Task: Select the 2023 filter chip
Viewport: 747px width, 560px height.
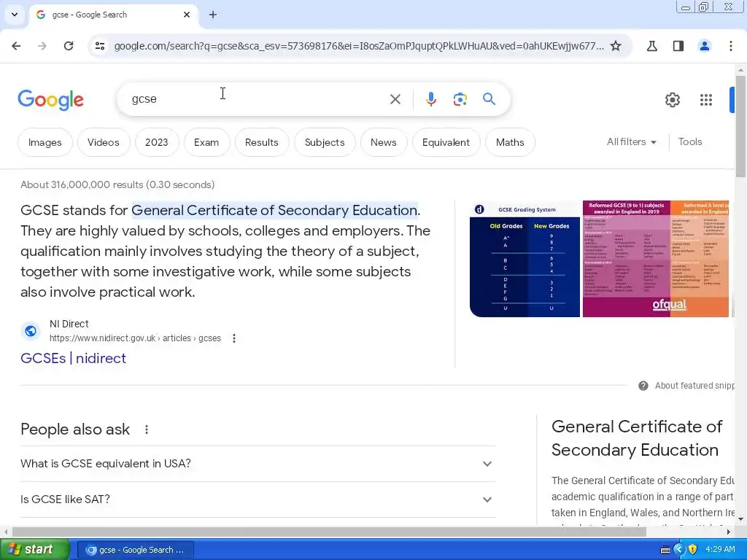Action: 156,142
